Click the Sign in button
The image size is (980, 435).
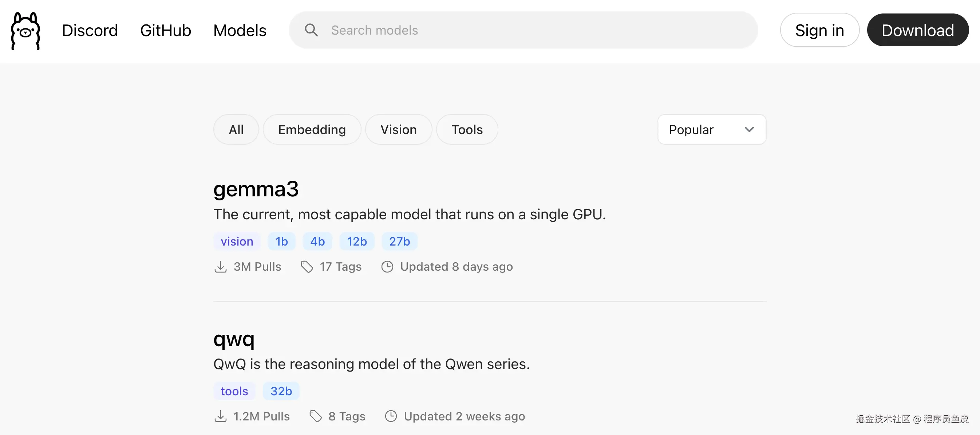point(819,31)
